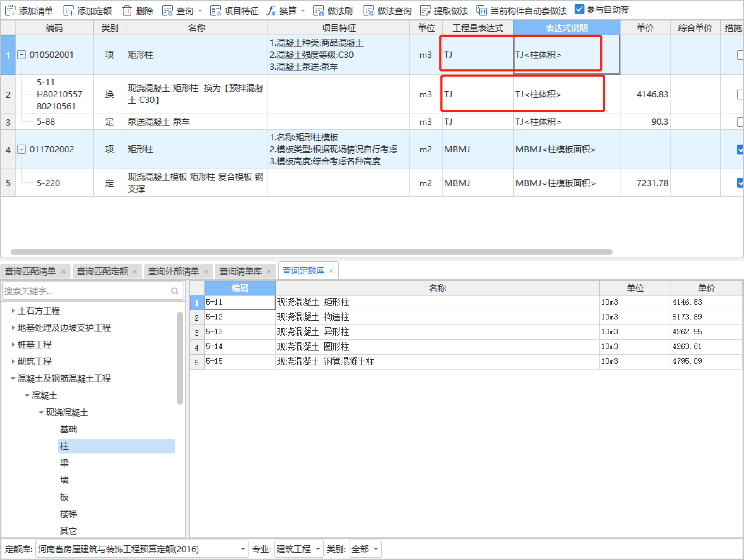The image size is (744, 560).
Task: Click the 添加清单 toolbar icon
Action: pyautogui.click(x=11, y=11)
